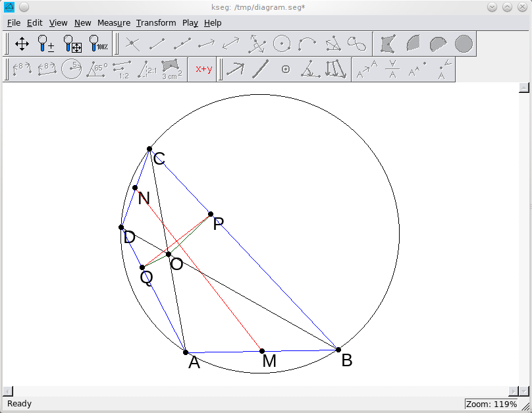The width and height of the screenshot is (532, 413).
Task: Select point C on the circle
Action: (x=149, y=149)
